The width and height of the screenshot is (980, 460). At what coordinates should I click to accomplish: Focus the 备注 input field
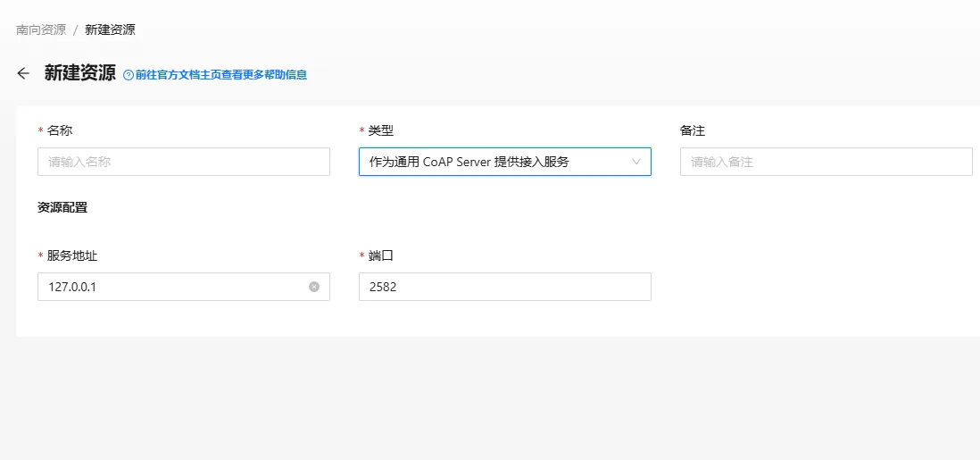pos(826,162)
